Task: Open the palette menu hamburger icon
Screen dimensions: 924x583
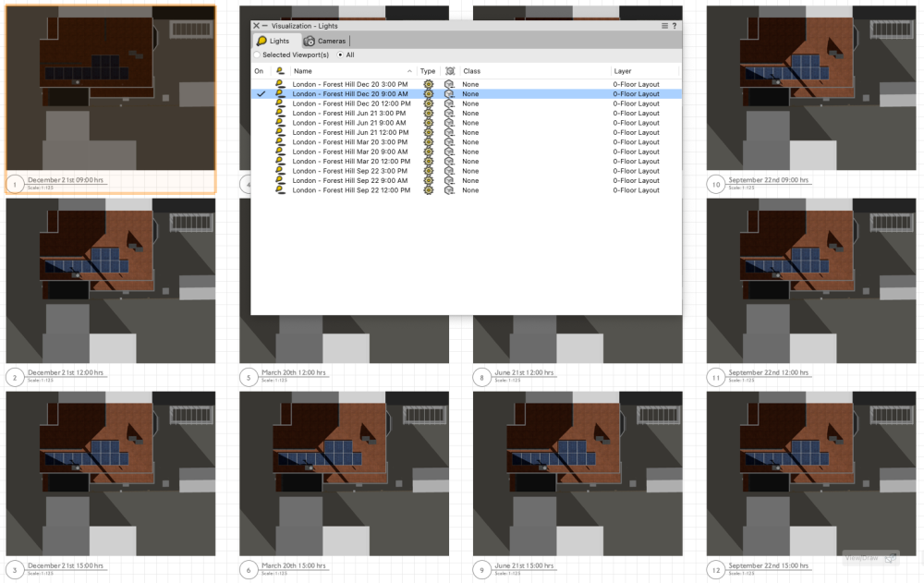Action: 665,26
